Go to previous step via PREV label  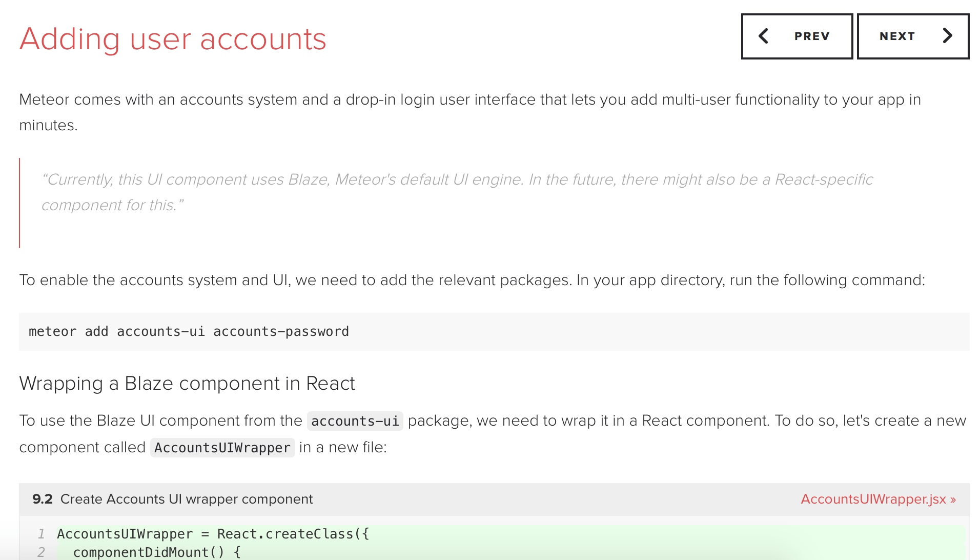pos(812,36)
